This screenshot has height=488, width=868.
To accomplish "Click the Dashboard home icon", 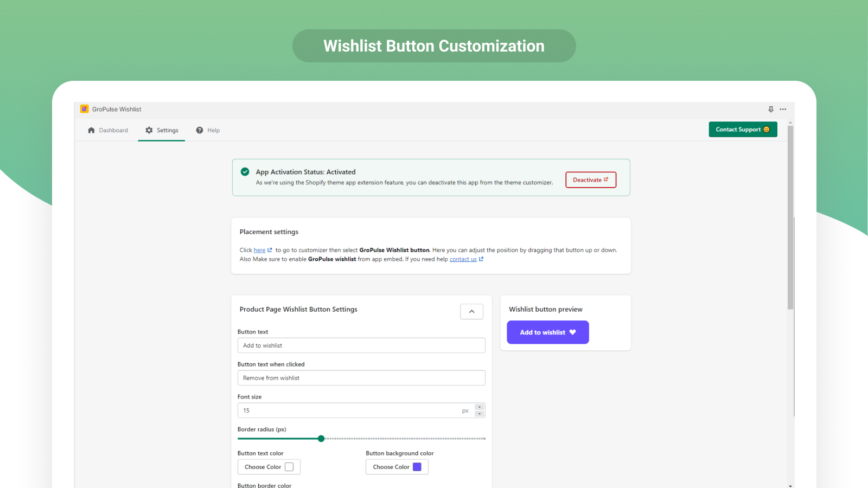I will [x=91, y=130].
